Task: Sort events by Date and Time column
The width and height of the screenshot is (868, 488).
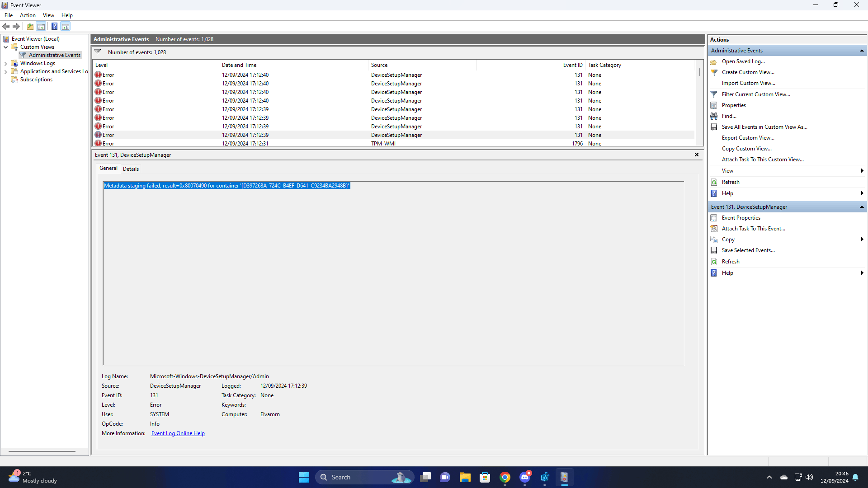Action: 293,65
